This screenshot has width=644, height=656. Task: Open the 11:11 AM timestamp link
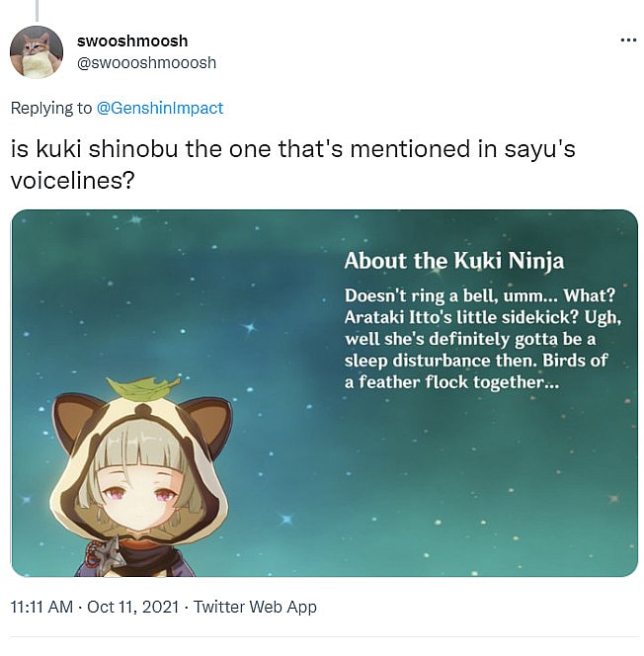coord(41,607)
